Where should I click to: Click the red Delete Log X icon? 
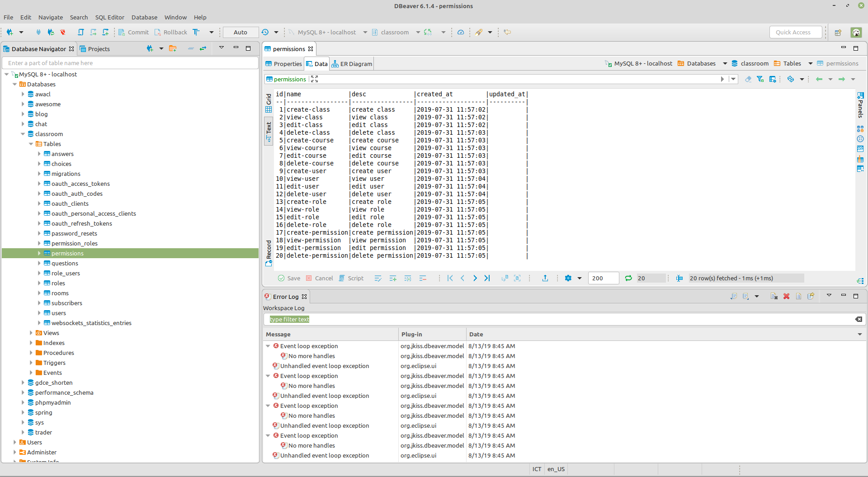tap(787, 296)
